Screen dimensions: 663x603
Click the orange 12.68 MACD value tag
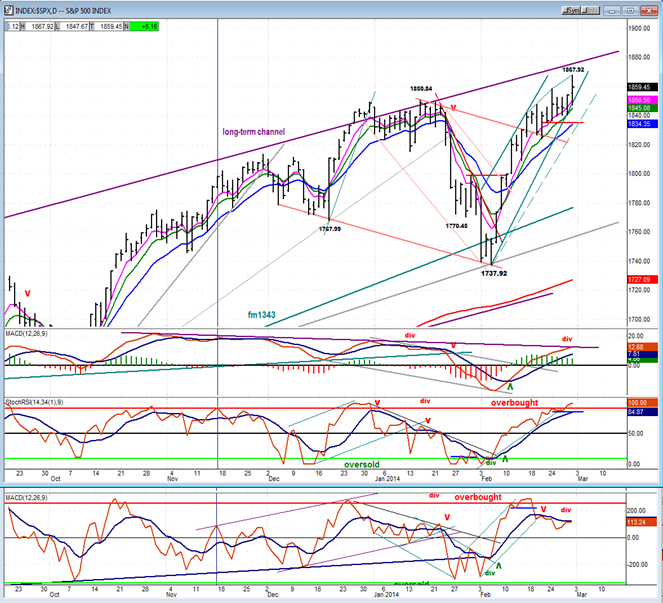click(x=643, y=347)
